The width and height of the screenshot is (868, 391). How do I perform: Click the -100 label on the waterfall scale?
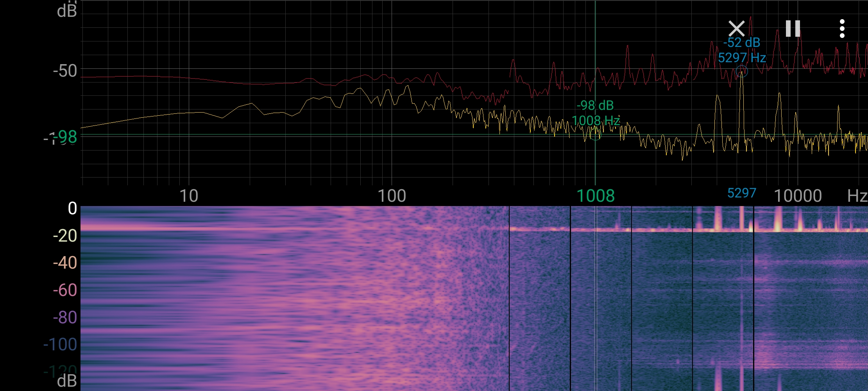(60, 344)
